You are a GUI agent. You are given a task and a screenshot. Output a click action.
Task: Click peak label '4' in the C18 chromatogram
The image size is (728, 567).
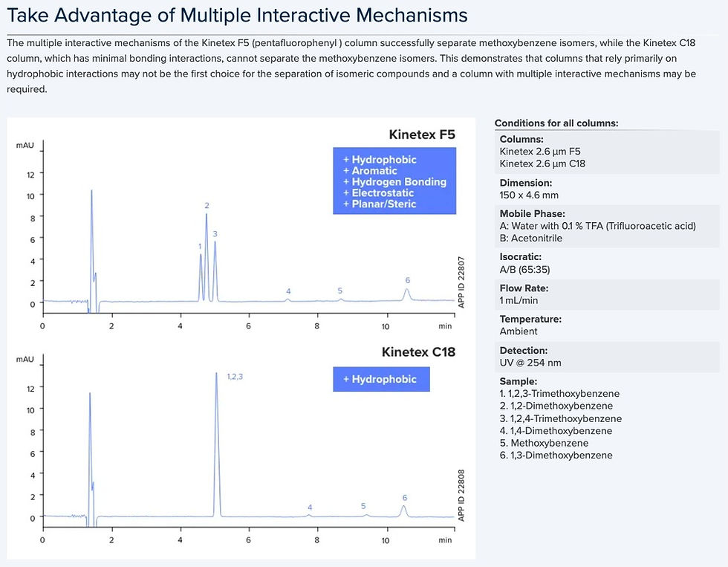point(310,507)
